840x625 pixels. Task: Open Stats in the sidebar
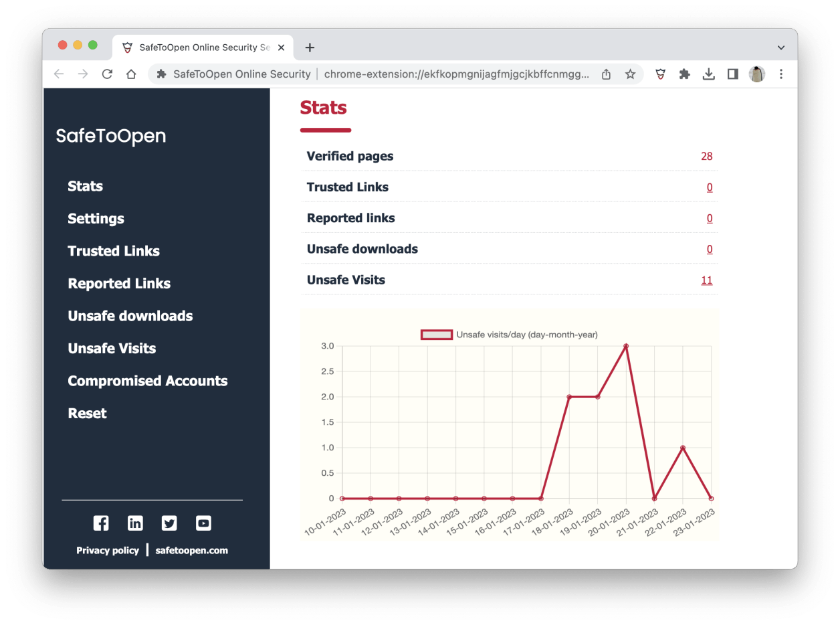(86, 186)
